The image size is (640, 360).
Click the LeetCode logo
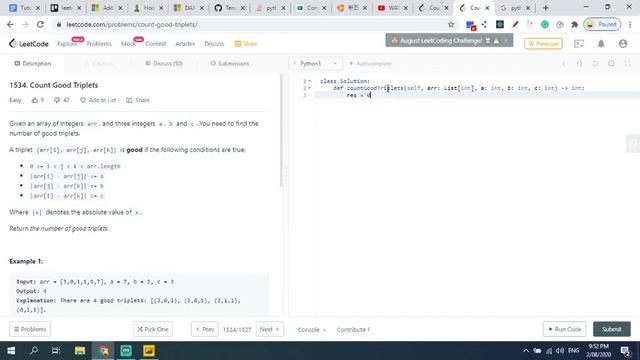[29, 44]
